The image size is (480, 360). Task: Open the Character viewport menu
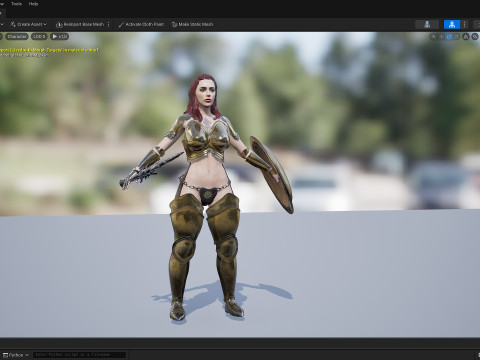[17, 37]
